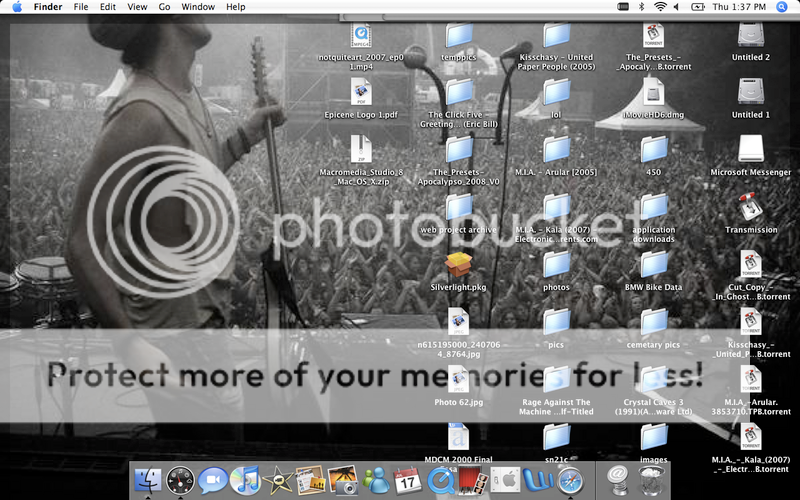Click the @ mail spring Dock icon

point(618,480)
